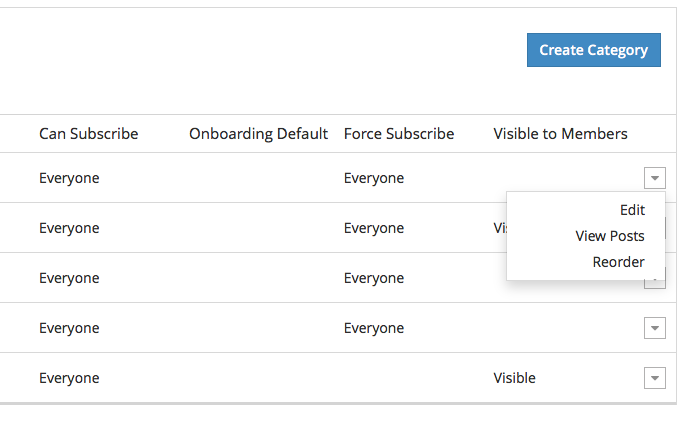Select Everyone under Can Subscribe in last row
Viewport: 689px width, 429px height.
click(x=69, y=378)
